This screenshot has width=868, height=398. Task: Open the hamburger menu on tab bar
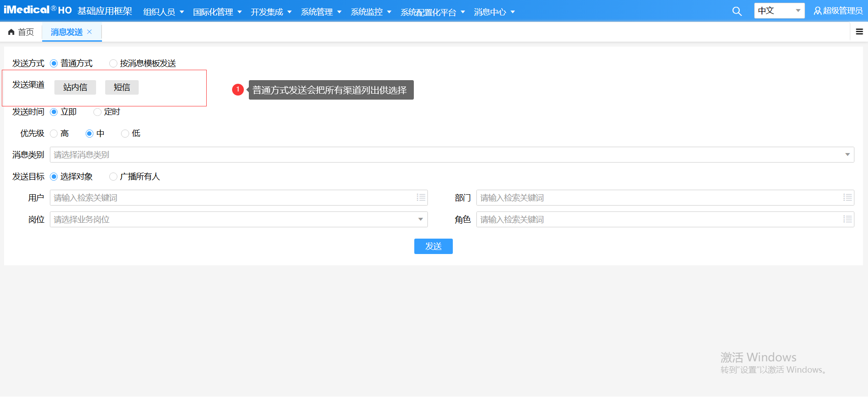[x=859, y=32]
